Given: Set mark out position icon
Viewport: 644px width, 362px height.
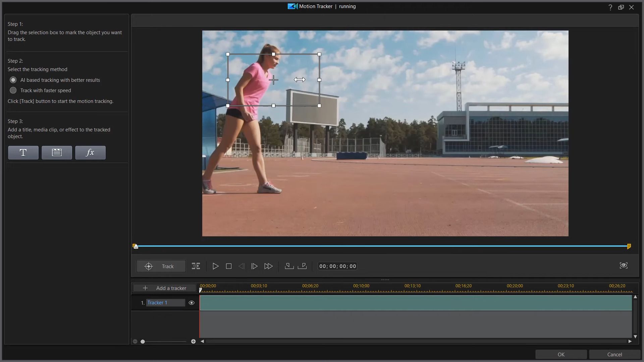Looking at the screenshot, I should coord(302,266).
